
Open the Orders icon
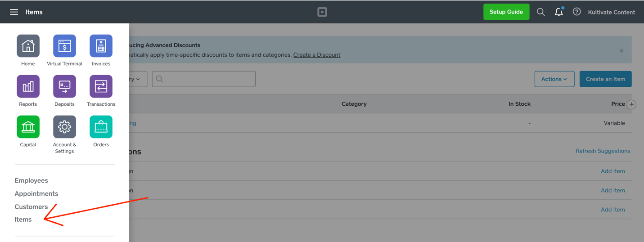pyautogui.click(x=101, y=127)
